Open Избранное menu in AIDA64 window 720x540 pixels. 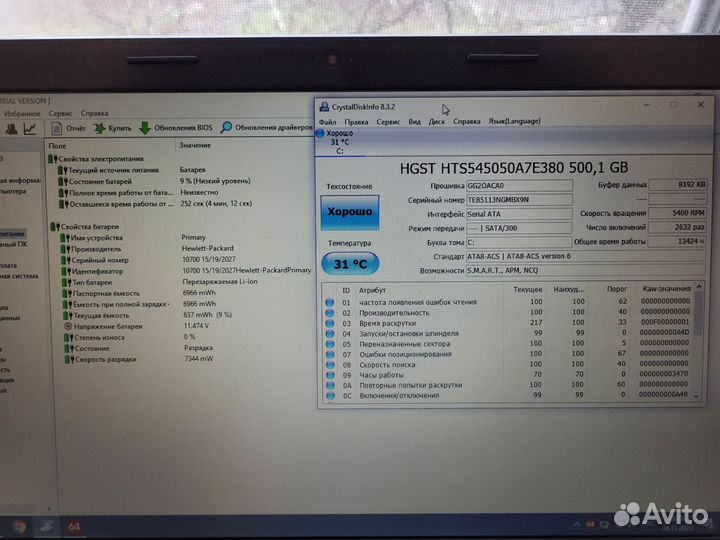(22, 113)
